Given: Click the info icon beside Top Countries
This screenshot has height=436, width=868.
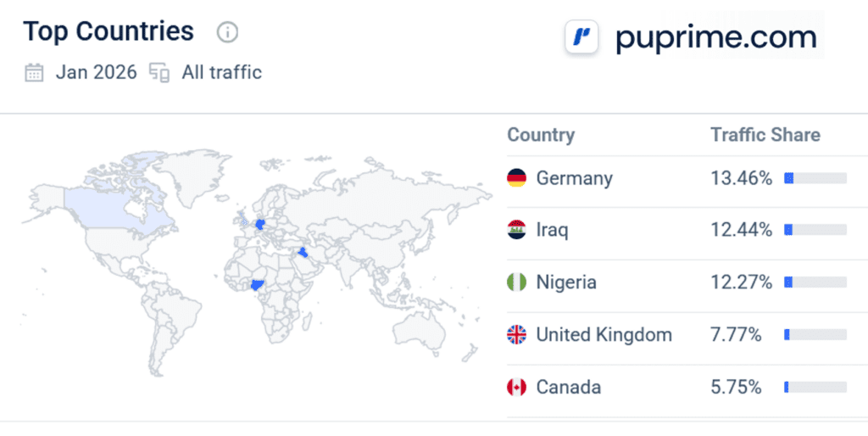Looking at the screenshot, I should point(227,33).
